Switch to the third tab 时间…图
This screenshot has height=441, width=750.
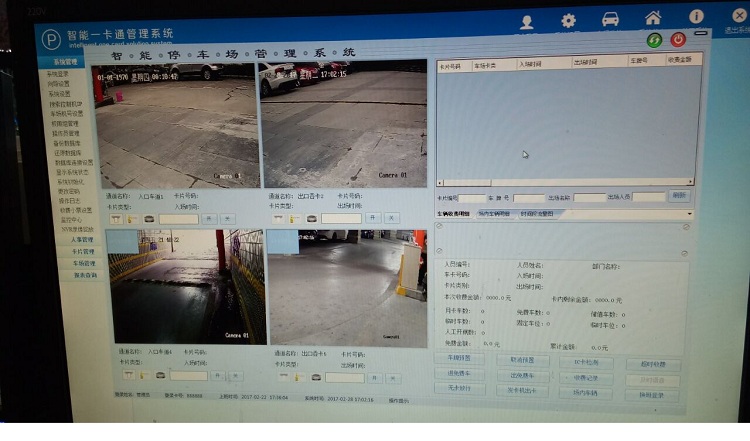click(x=537, y=214)
